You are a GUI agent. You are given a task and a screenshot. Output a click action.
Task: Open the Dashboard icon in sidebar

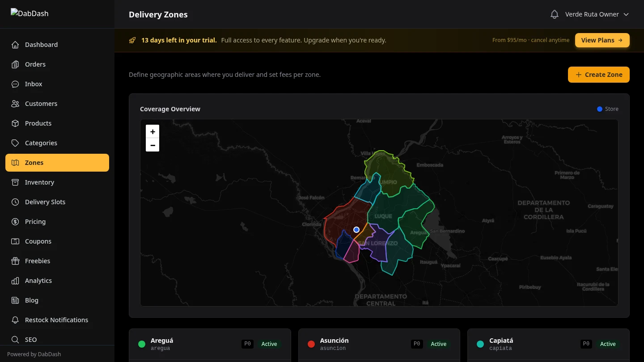15,45
